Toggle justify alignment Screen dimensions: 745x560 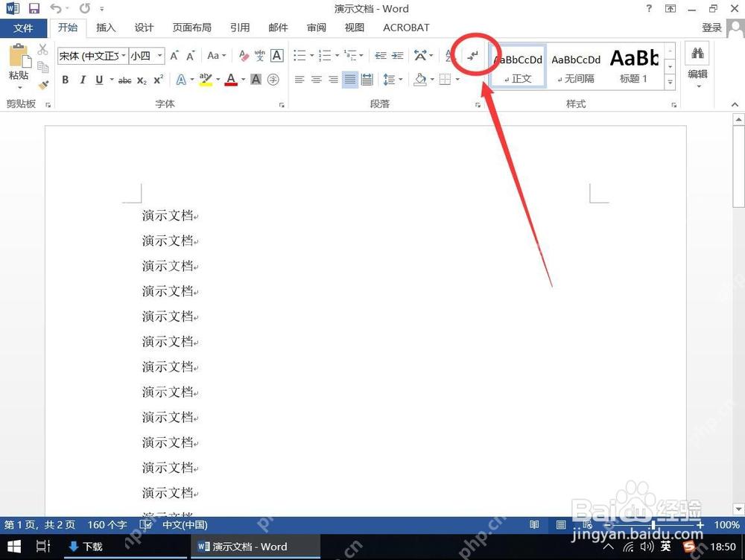click(x=350, y=80)
